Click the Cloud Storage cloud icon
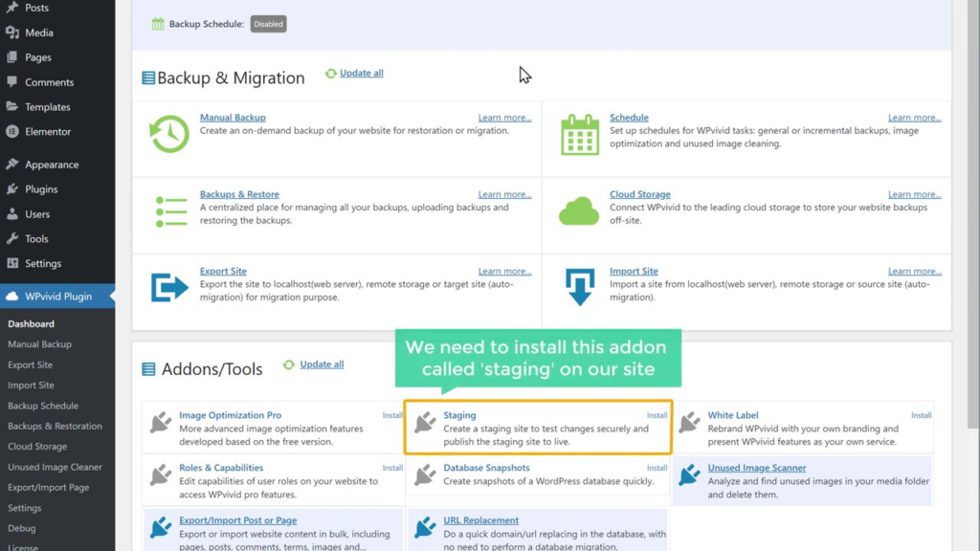This screenshot has height=551, width=980. click(x=579, y=211)
